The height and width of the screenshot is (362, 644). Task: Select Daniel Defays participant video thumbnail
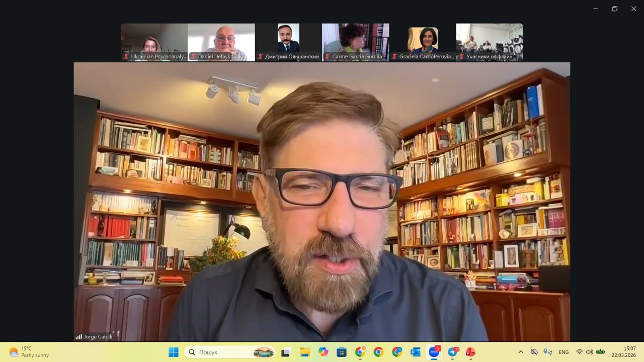pyautogui.click(x=221, y=42)
